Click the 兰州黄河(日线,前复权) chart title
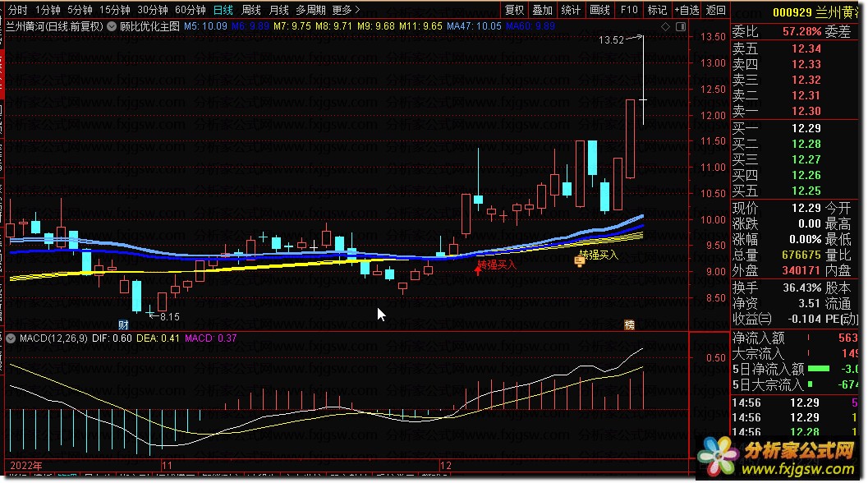Viewport: 868px width, 483px height. click(54, 26)
